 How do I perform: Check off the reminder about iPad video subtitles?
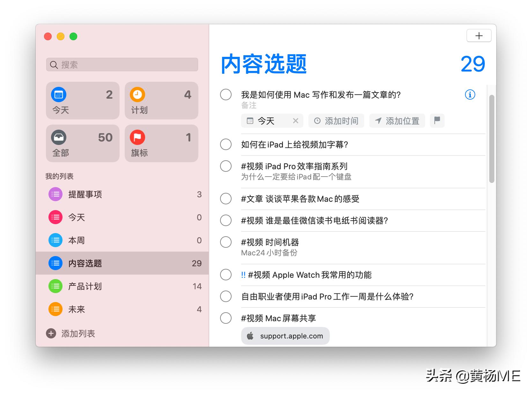(x=226, y=144)
